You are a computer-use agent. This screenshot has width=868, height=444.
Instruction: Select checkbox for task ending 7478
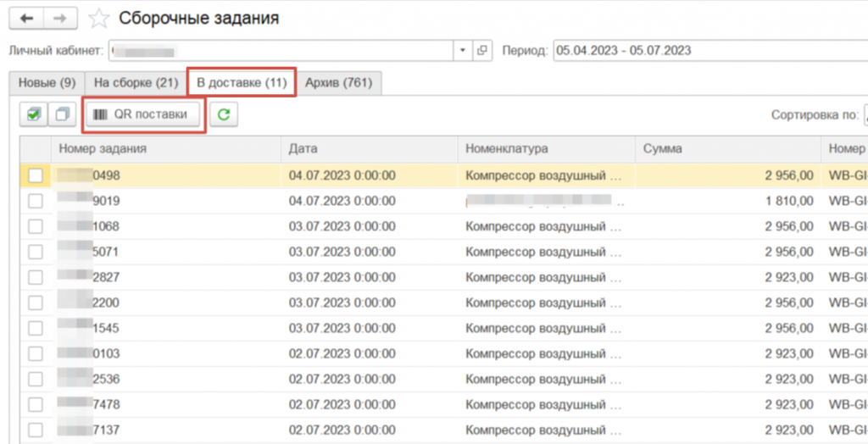pyautogui.click(x=36, y=404)
